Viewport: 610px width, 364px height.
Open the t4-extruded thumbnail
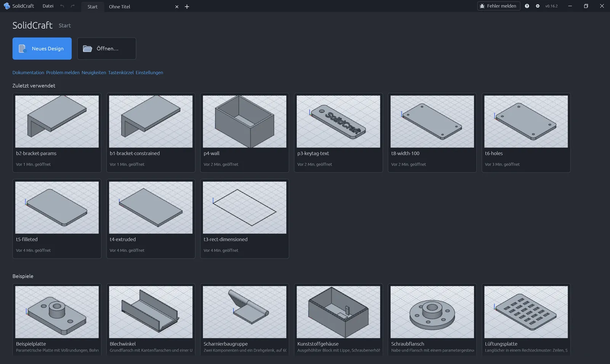[x=151, y=208]
